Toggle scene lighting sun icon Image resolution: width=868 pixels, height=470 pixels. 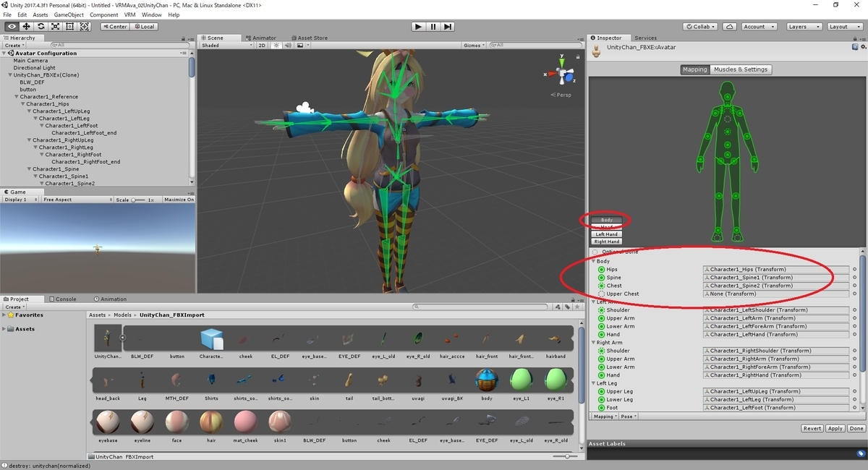(x=275, y=45)
